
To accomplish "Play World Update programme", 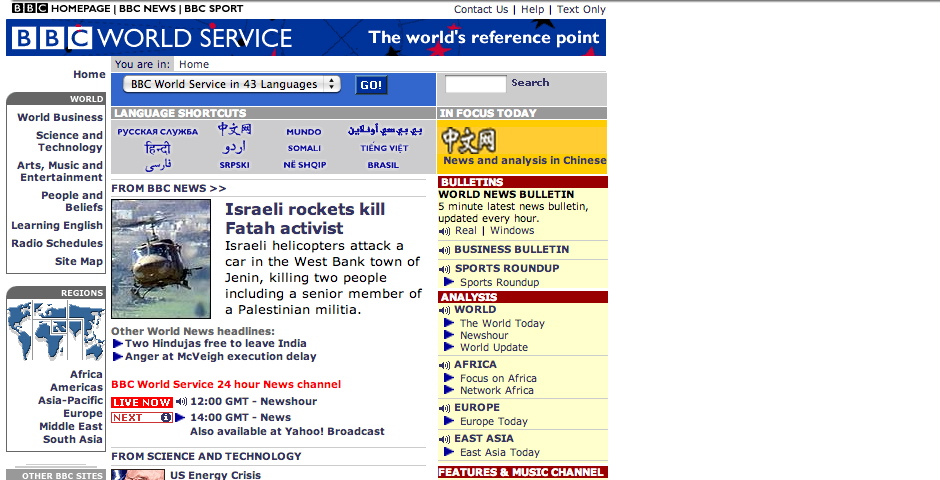I will pyautogui.click(x=493, y=348).
